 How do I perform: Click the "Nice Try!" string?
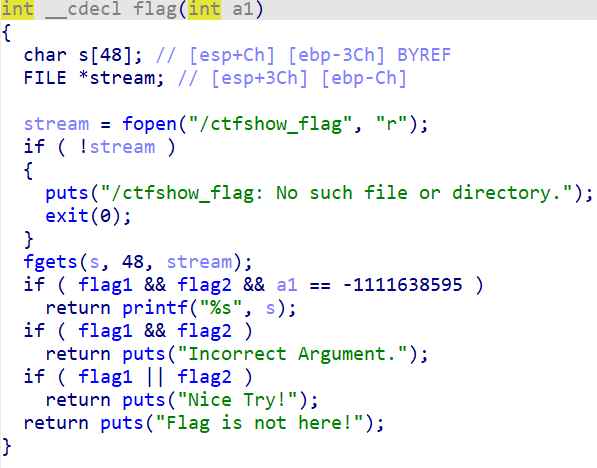coord(238,400)
